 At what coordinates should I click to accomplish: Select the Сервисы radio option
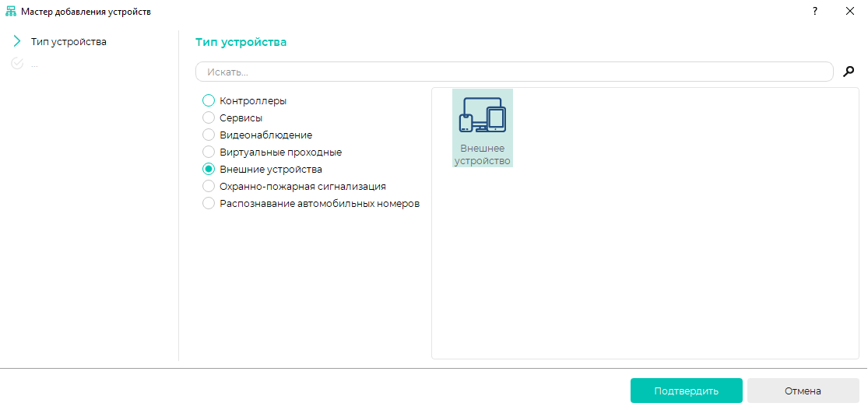point(208,117)
